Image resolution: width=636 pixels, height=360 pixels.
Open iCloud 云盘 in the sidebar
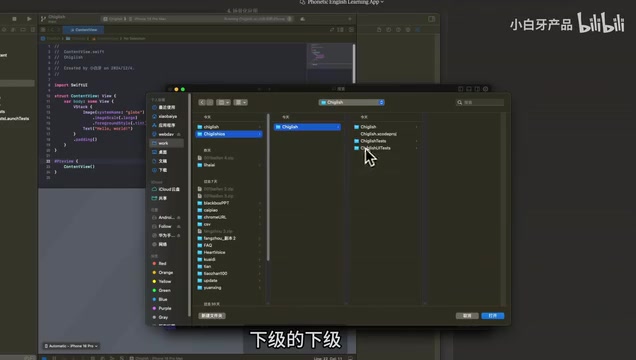pyautogui.click(x=166, y=189)
